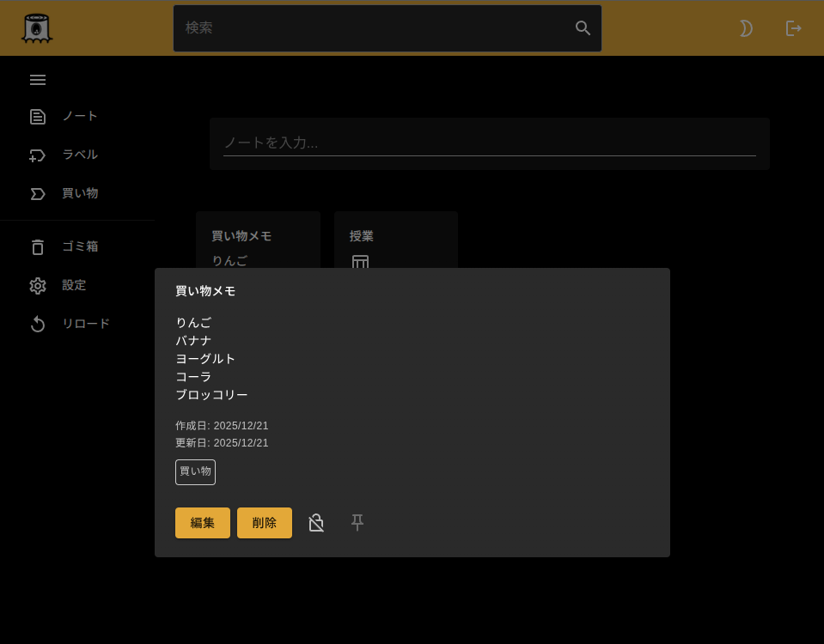Screen dimensions: 824x644
Task: Select the リロード sidebar menu item
Action: [x=77, y=324]
